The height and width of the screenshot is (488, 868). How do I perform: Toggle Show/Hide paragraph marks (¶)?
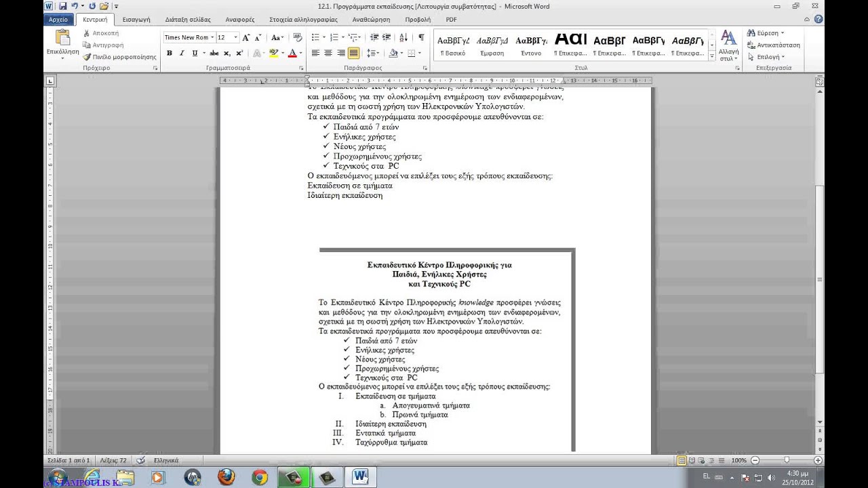[421, 37]
